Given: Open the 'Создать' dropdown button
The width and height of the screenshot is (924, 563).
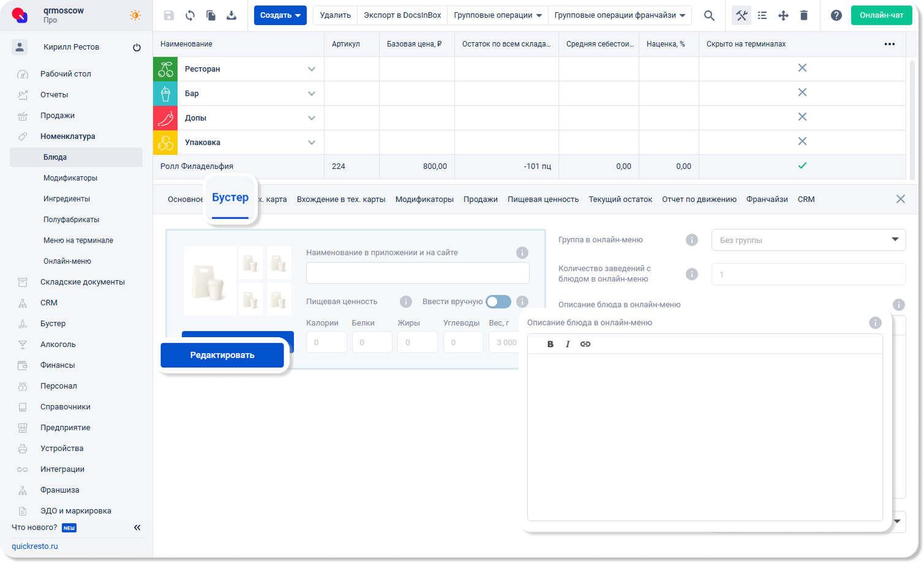Looking at the screenshot, I should point(280,15).
